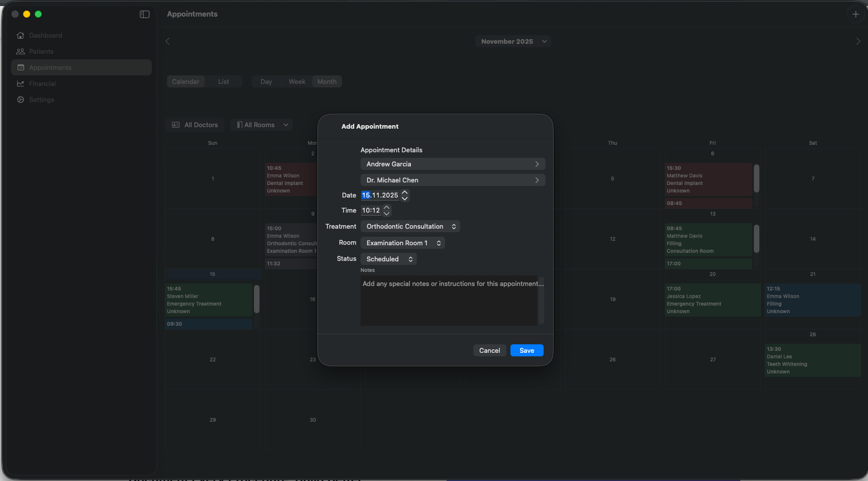This screenshot has height=481, width=868.
Task: Collapse the sidebar panel
Action: point(144,14)
